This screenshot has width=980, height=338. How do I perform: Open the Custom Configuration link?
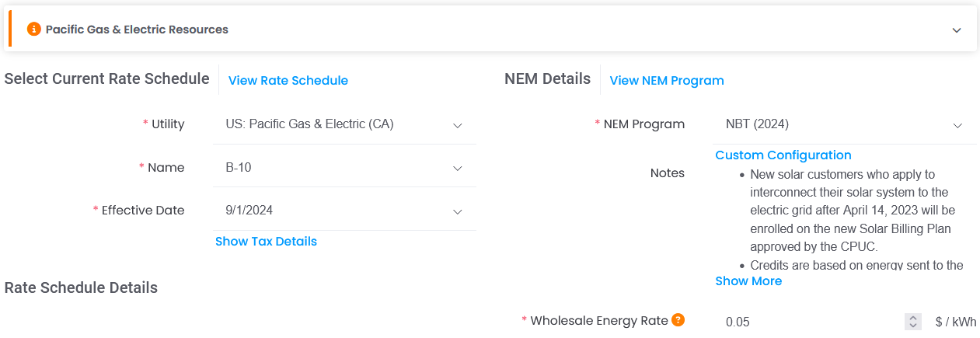(x=783, y=155)
